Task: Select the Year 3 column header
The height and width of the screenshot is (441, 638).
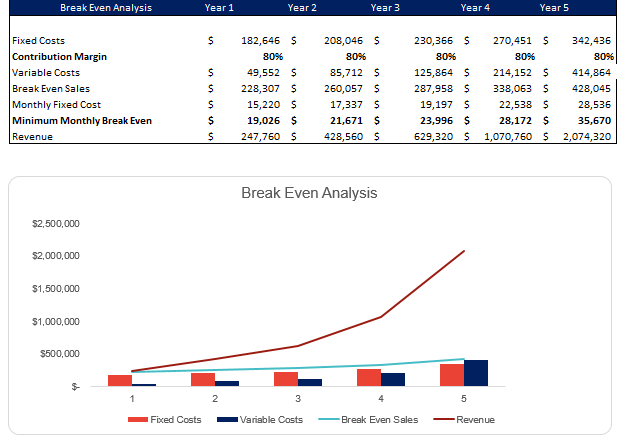Action: (385, 7)
